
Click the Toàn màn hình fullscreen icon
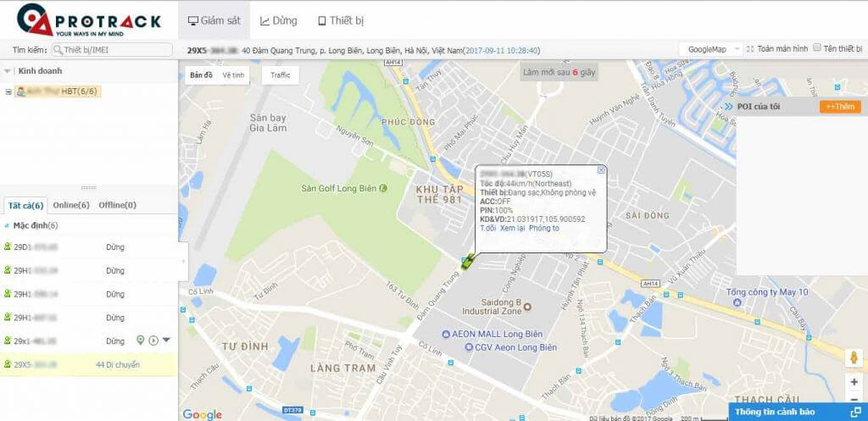pyautogui.click(x=750, y=49)
